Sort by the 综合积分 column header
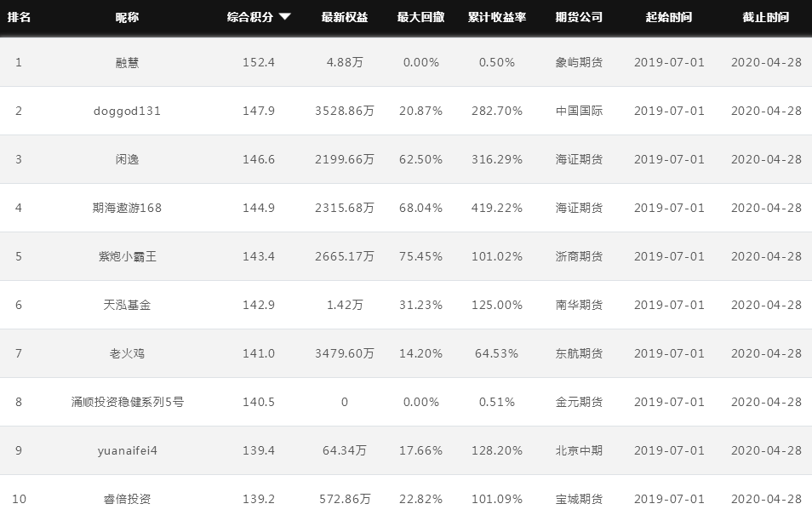 [250, 17]
